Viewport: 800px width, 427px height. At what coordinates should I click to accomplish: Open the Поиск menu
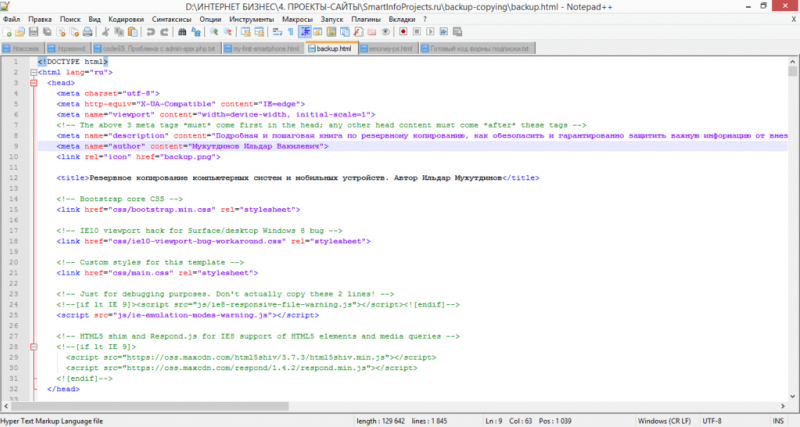click(x=70, y=19)
